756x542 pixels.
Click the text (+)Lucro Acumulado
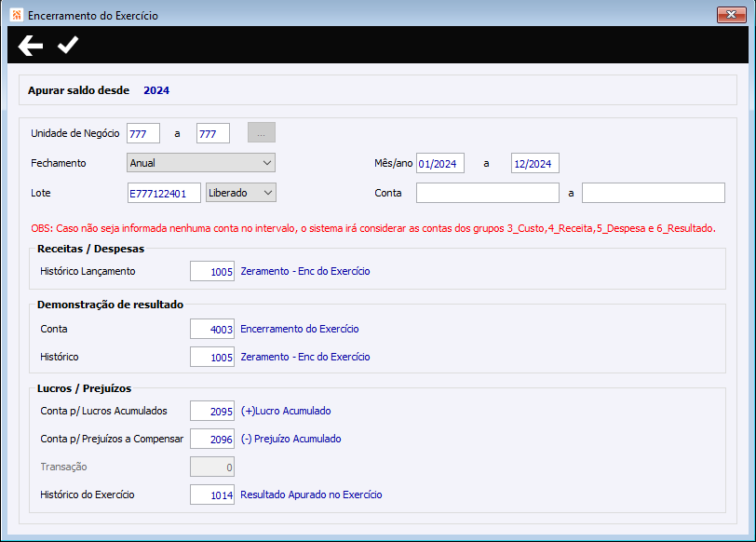(286, 411)
